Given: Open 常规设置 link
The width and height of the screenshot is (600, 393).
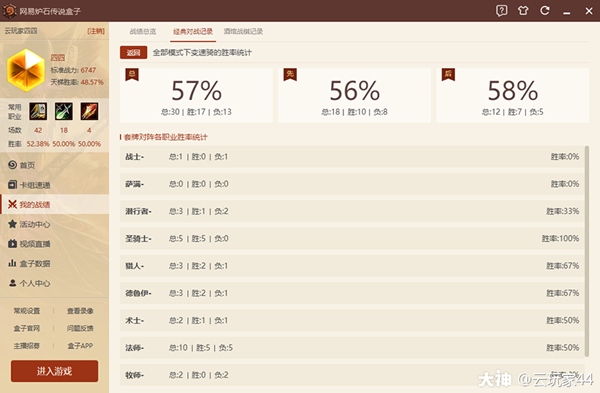Looking at the screenshot, I should (27, 311).
